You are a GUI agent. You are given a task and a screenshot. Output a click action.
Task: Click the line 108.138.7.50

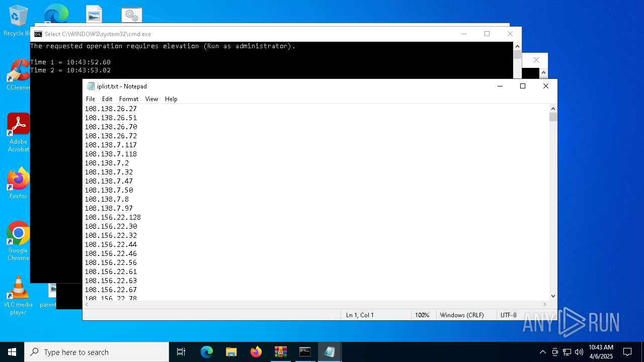pyautogui.click(x=109, y=190)
